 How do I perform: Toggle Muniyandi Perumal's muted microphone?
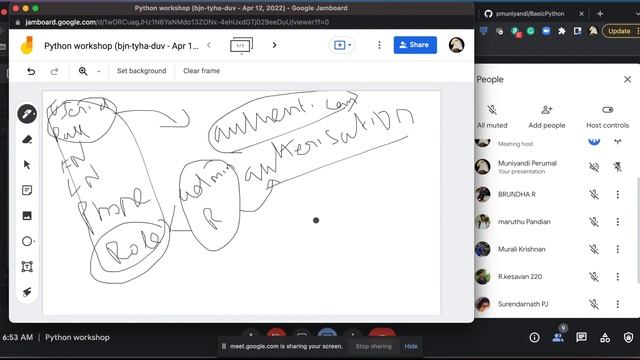pos(594,167)
